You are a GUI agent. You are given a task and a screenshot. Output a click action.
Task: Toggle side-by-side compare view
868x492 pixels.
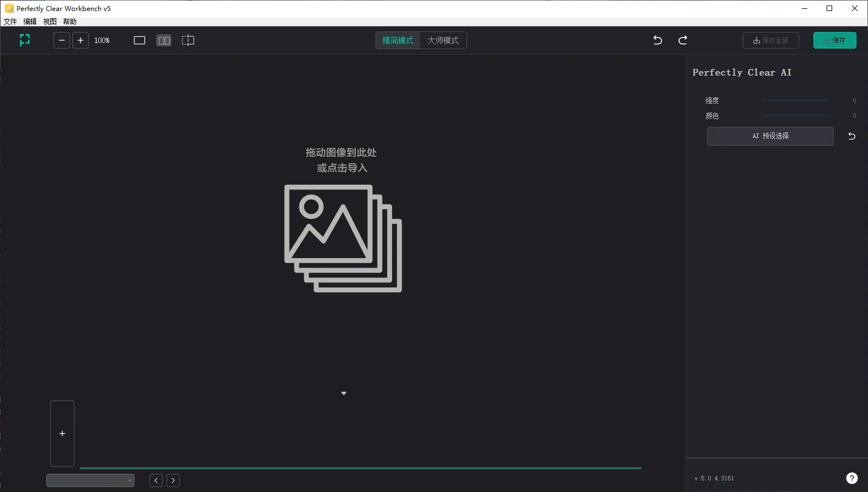point(164,40)
